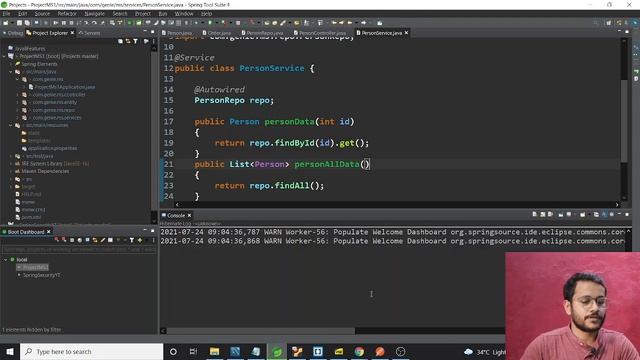Maximize the editor area
The image size is (640, 360).
pyautogui.click(x=627, y=31)
